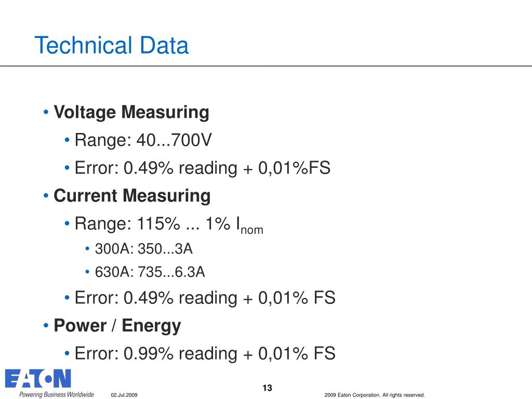The height and width of the screenshot is (399, 532).
Task: Click the voltage error 0,01%FS line
Action: click(x=202, y=168)
